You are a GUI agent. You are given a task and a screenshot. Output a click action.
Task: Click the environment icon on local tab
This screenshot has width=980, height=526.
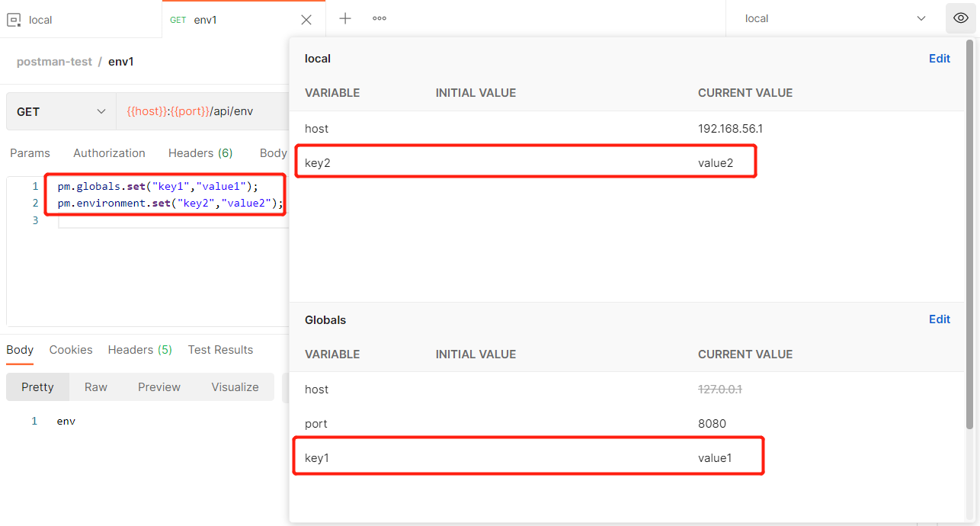pos(14,20)
